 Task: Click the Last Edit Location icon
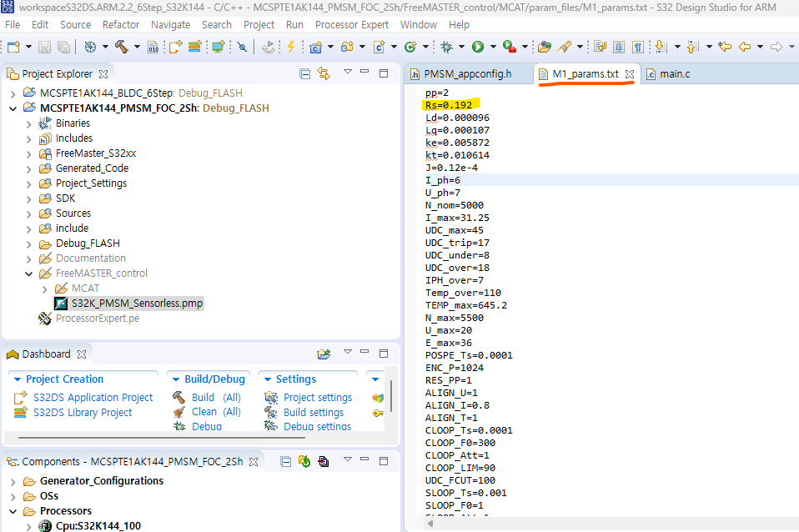click(724, 47)
